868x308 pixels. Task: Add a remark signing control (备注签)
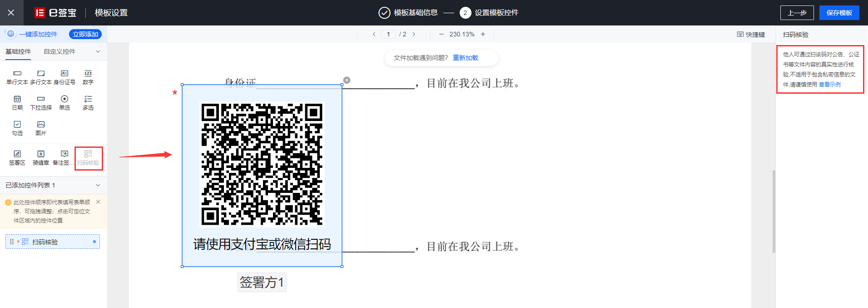(x=64, y=158)
